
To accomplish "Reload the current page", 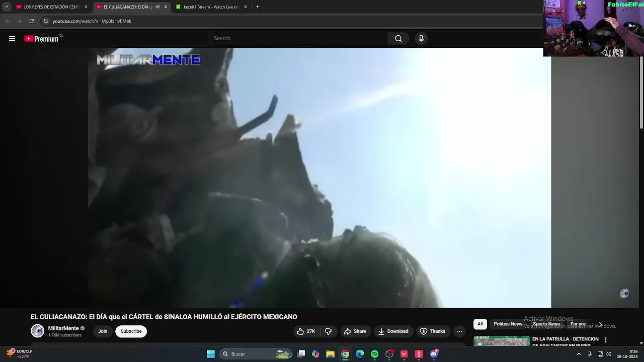I will tap(31, 21).
